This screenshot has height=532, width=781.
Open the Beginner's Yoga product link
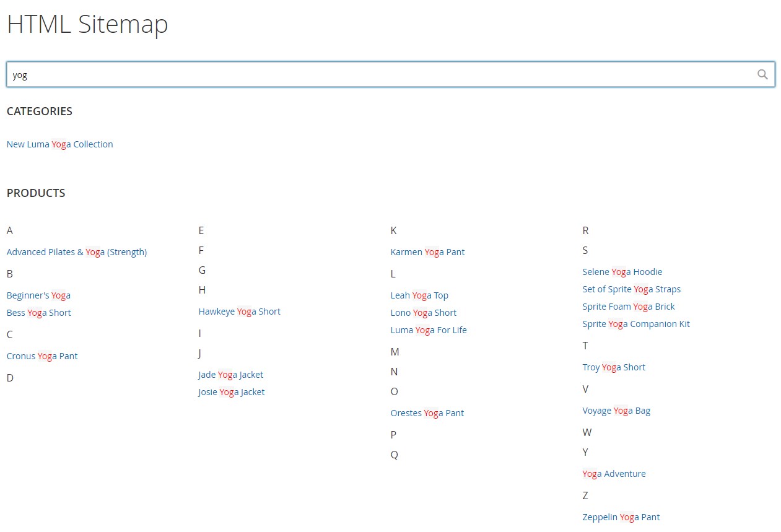[x=38, y=295]
